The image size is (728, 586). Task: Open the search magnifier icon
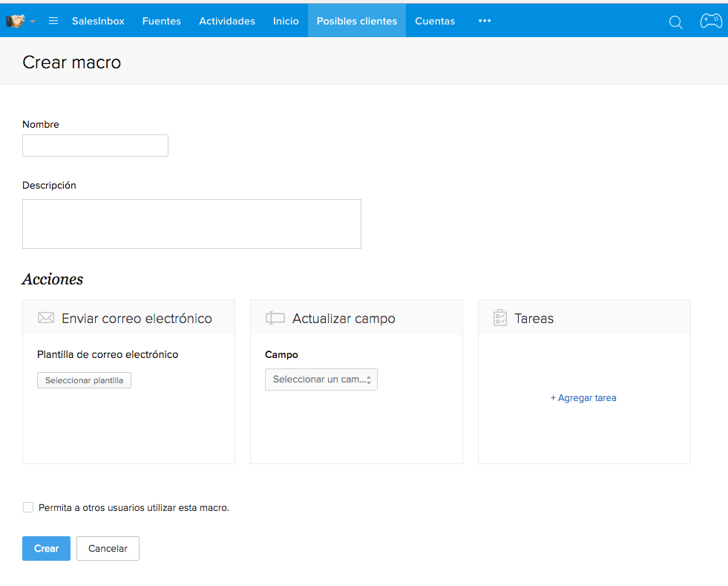pos(675,22)
